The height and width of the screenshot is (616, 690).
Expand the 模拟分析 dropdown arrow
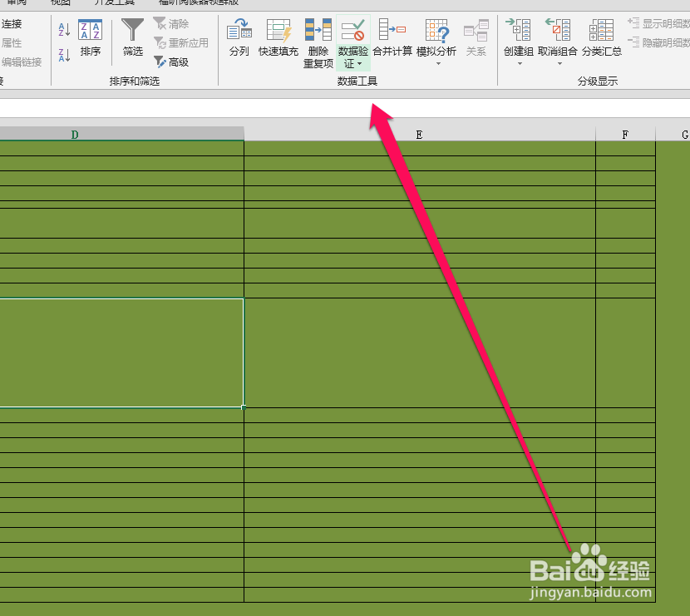[438, 64]
